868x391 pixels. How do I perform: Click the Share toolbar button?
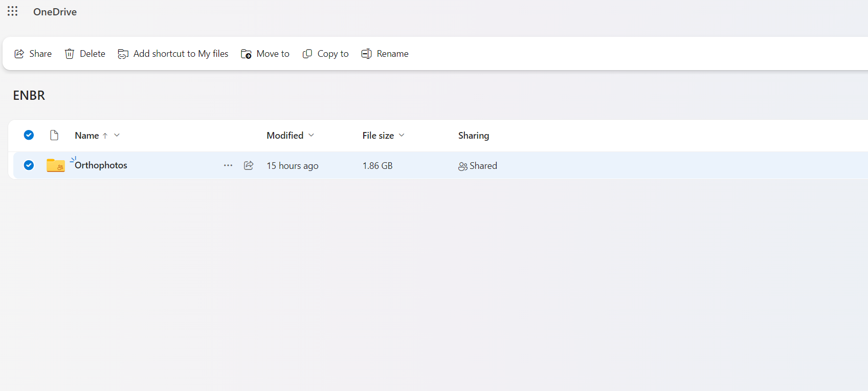[x=33, y=54]
